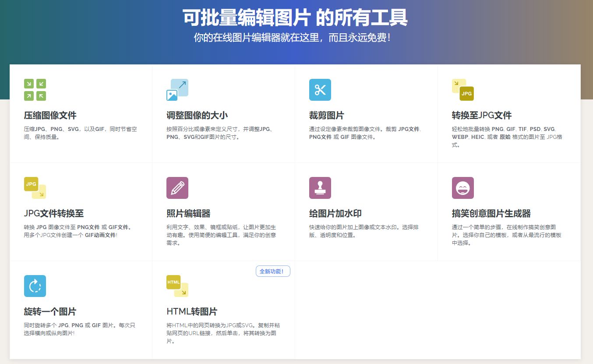This screenshot has width=593, height=364.
Task: Click the 全新功能! badge
Action: [273, 272]
